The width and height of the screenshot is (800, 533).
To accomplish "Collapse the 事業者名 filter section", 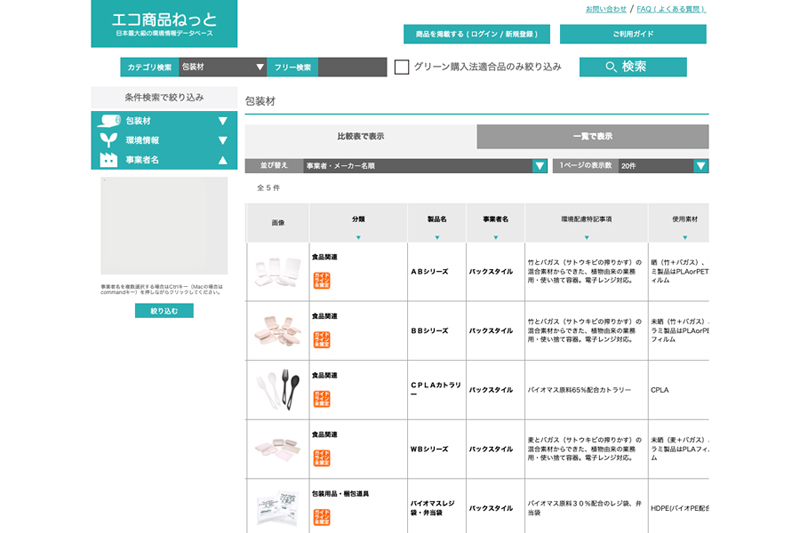I will pyautogui.click(x=223, y=160).
